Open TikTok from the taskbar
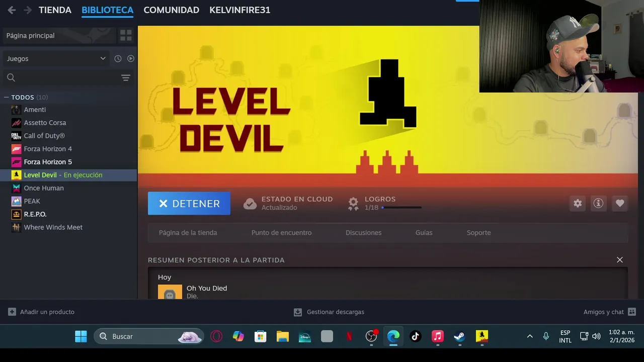 [416, 336]
